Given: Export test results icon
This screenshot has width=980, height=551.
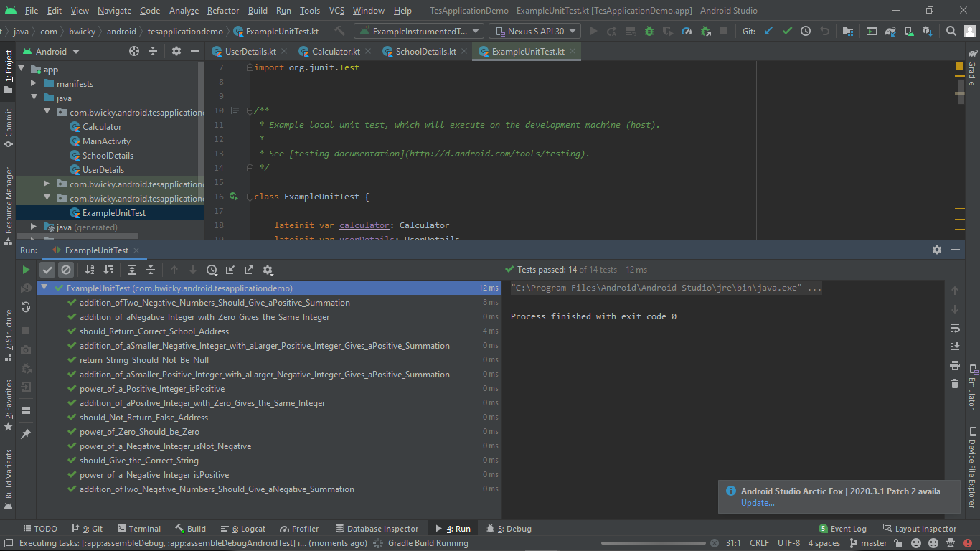Looking at the screenshot, I should [249, 270].
